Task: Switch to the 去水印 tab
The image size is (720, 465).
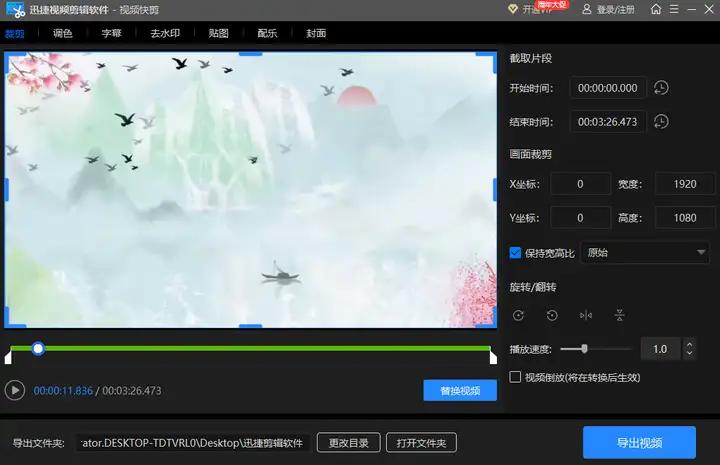Action: coord(163,33)
